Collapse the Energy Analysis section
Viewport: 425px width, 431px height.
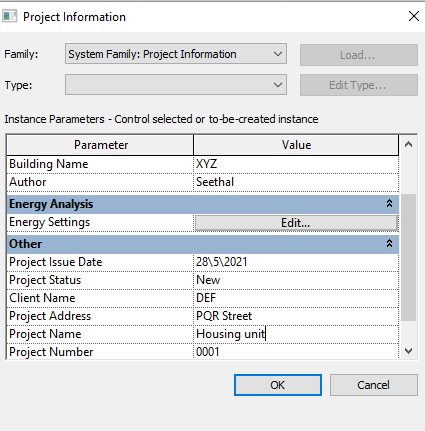[389, 204]
